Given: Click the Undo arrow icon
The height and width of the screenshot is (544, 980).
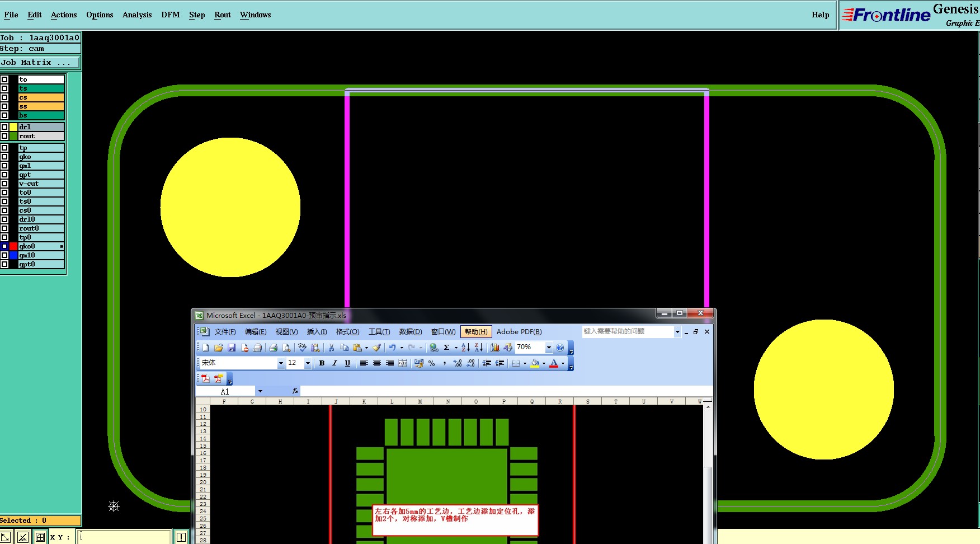Looking at the screenshot, I should pyautogui.click(x=392, y=348).
